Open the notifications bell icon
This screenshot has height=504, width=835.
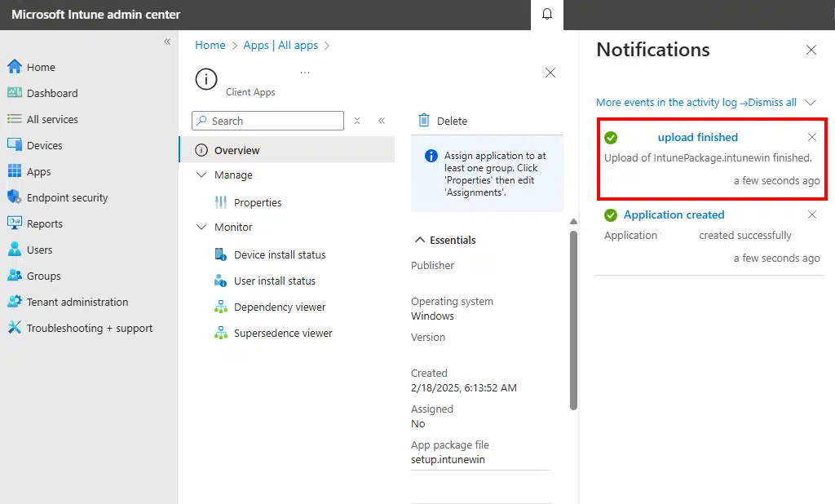pyautogui.click(x=547, y=15)
